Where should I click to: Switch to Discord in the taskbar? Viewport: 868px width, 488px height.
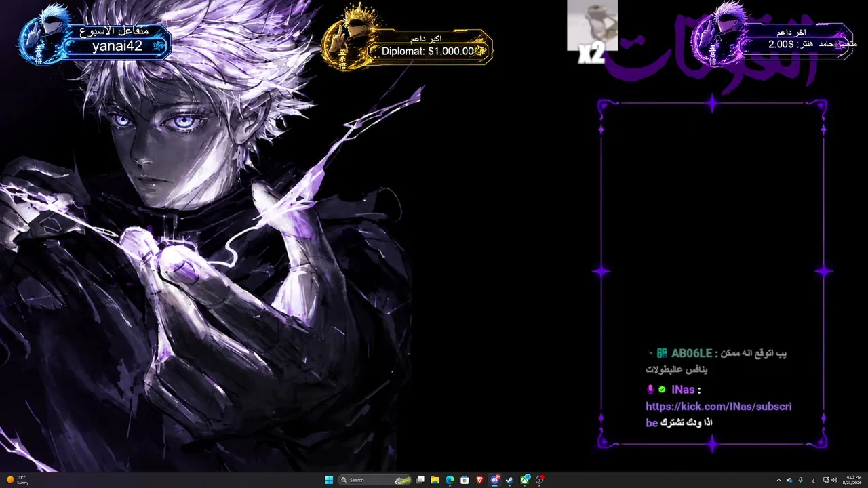pos(495,480)
